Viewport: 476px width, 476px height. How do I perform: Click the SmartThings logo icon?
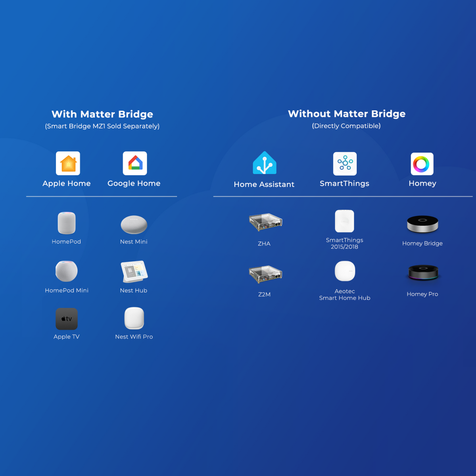coord(345,163)
